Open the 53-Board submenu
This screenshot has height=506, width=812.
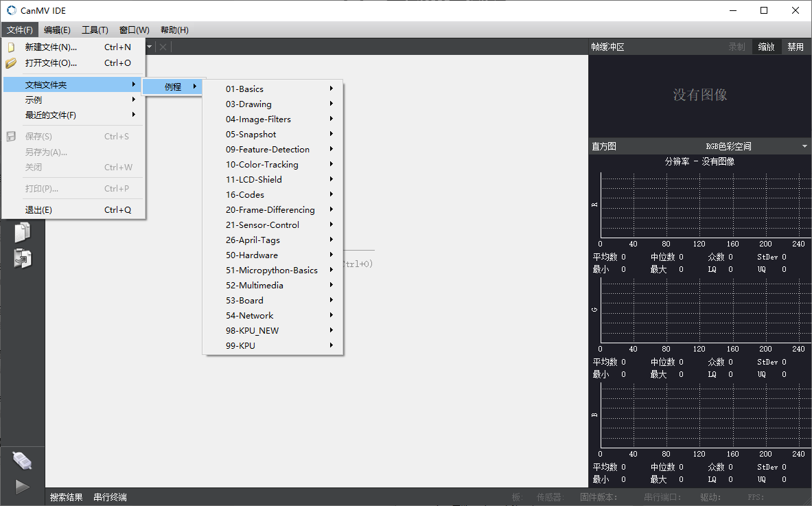(273, 301)
